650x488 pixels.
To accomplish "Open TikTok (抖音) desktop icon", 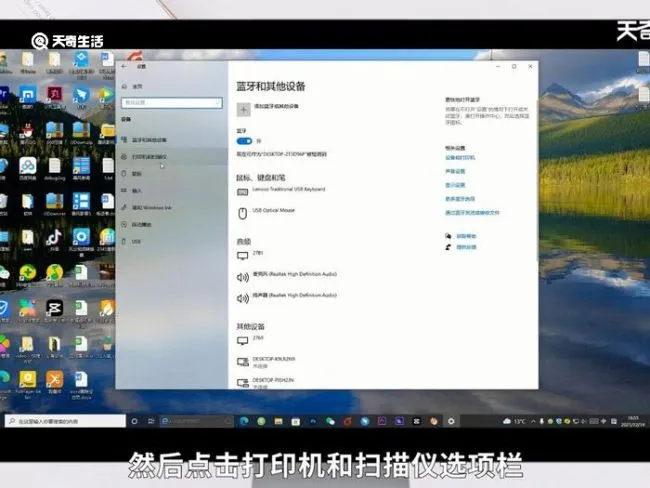I will [54, 240].
